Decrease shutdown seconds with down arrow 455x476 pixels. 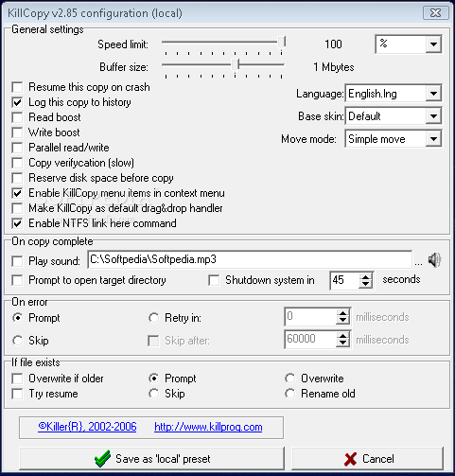pos(365,284)
